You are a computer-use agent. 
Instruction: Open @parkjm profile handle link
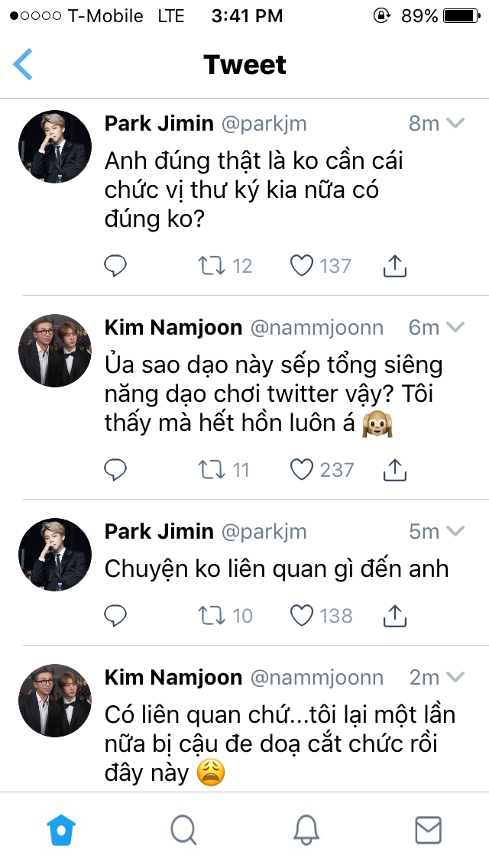[x=264, y=124]
